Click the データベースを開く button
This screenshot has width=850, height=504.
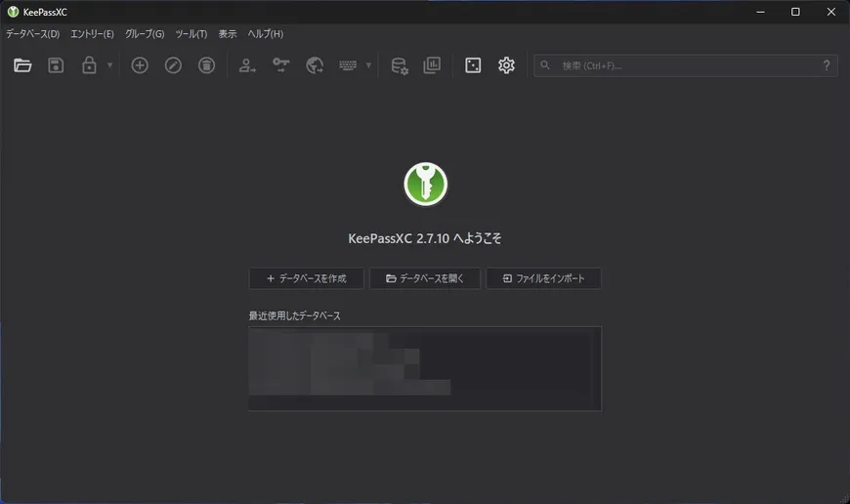[x=425, y=278]
